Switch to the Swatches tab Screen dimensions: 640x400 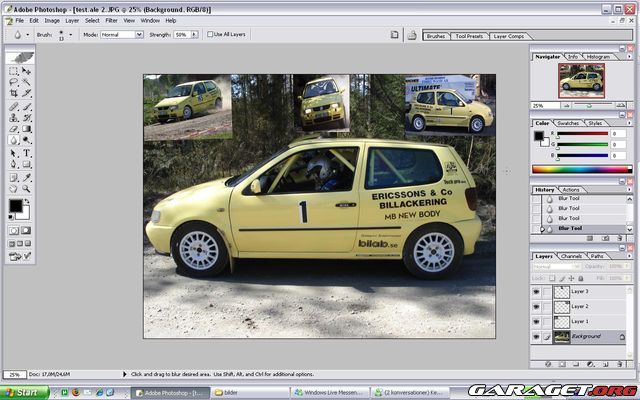568,123
